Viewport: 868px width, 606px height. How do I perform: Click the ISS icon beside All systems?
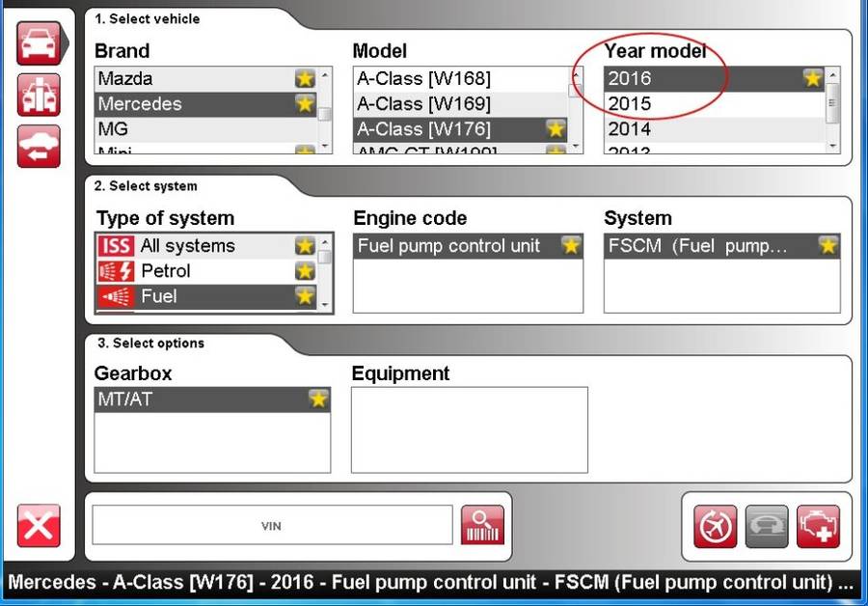pyautogui.click(x=116, y=246)
